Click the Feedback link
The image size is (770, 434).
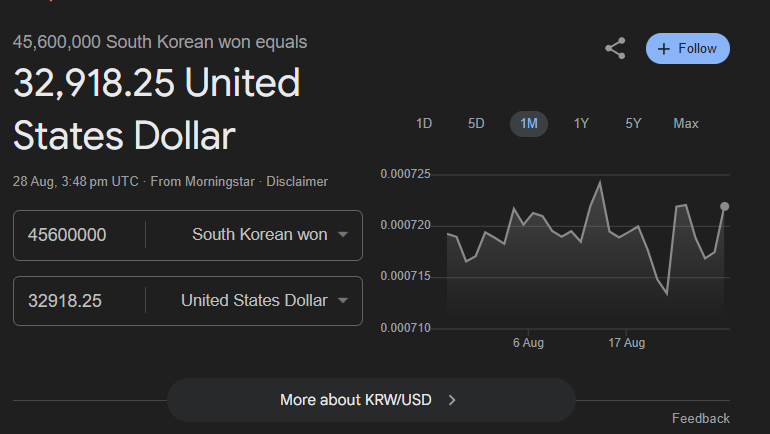point(700,418)
